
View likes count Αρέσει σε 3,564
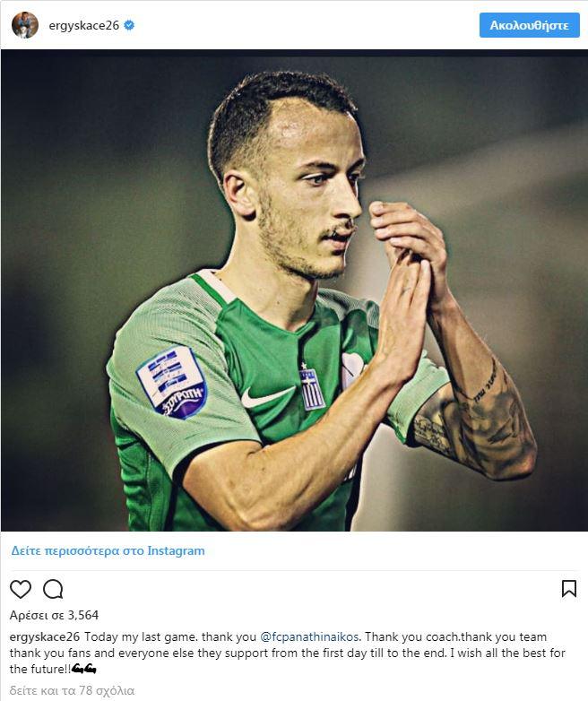[x=54, y=615]
